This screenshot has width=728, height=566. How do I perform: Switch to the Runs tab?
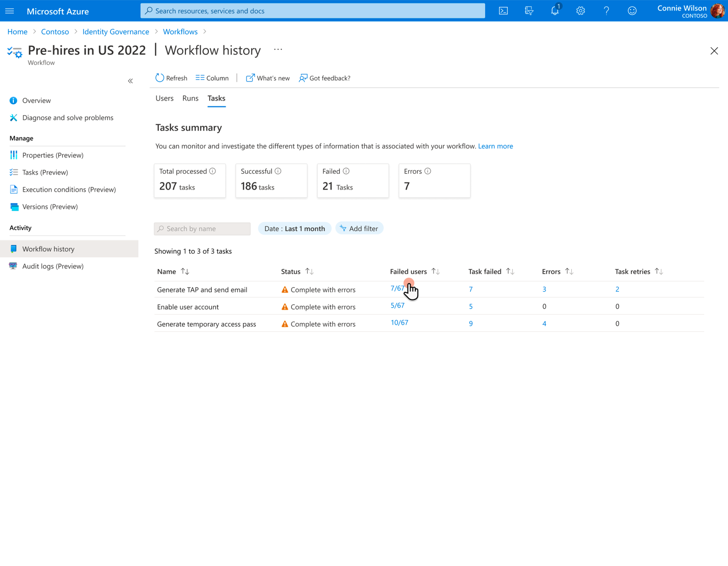pos(190,98)
